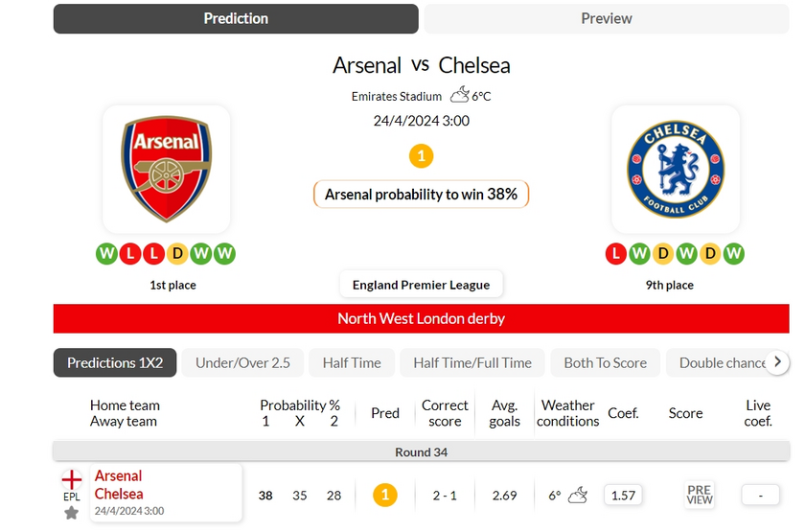Click Arsenal's yellow D form result circle

coord(177,254)
